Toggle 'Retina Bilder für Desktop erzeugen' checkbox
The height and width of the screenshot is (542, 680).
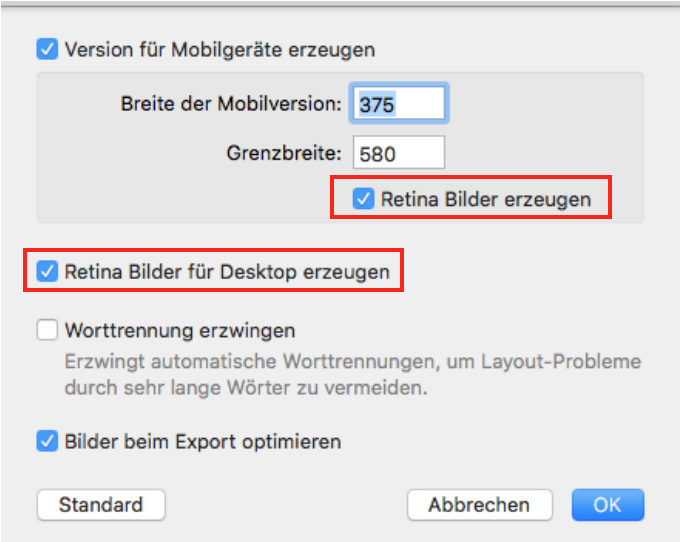click(47, 271)
